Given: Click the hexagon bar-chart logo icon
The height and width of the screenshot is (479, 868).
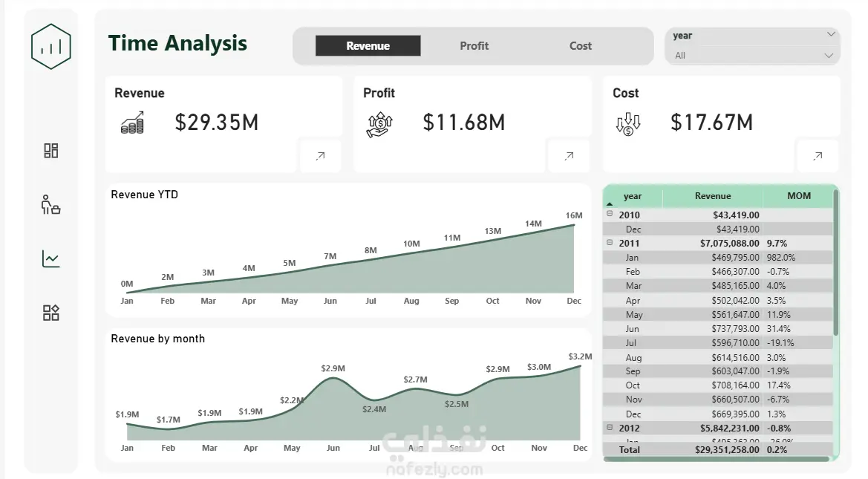Looking at the screenshot, I should pos(51,47).
